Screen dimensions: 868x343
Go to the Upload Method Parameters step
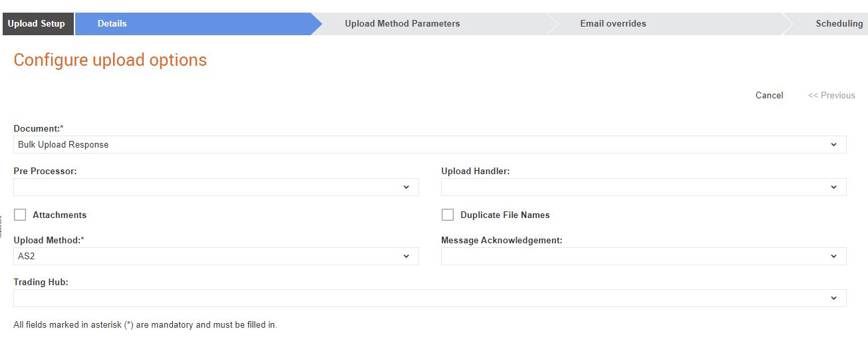pos(402,23)
